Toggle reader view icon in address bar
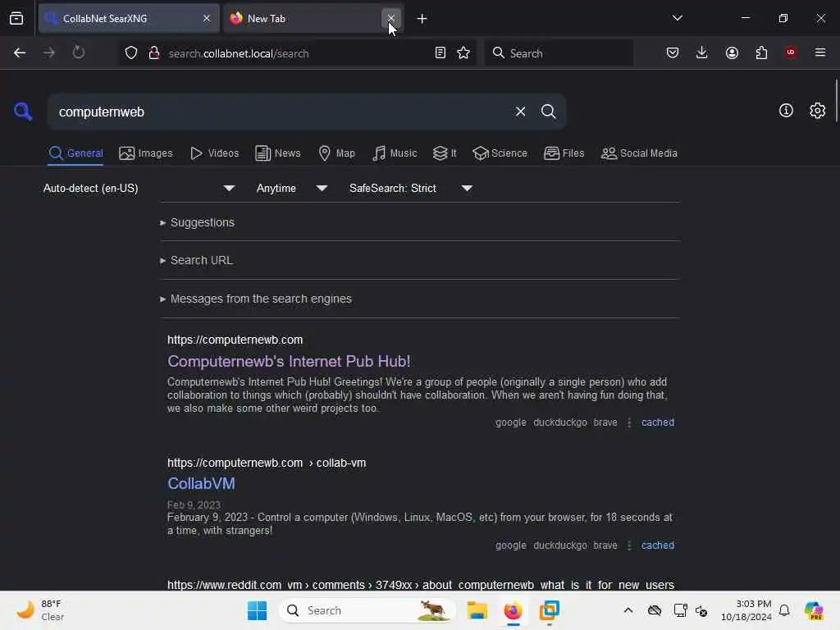This screenshot has width=840, height=630. [440, 52]
